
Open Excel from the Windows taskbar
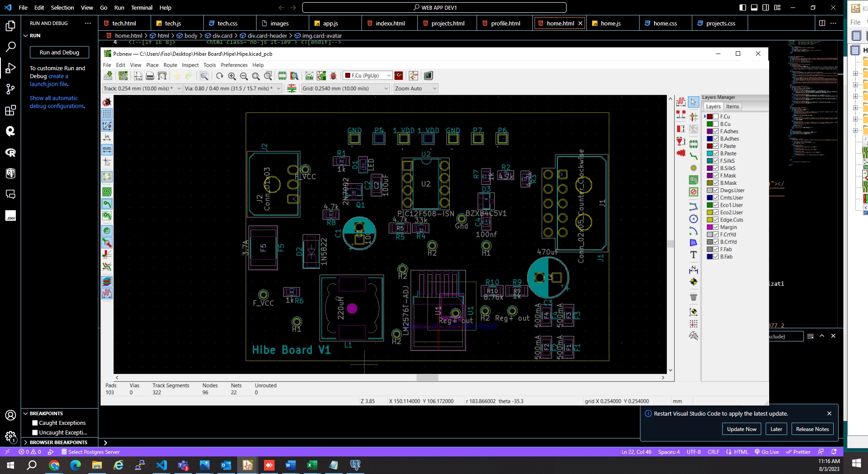pos(312,465)
